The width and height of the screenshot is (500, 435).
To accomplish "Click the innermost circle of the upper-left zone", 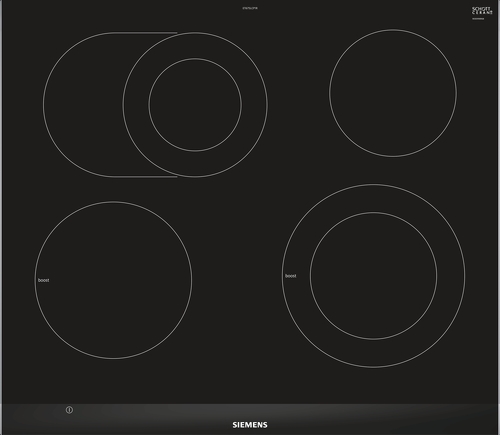I will [195, 105].
